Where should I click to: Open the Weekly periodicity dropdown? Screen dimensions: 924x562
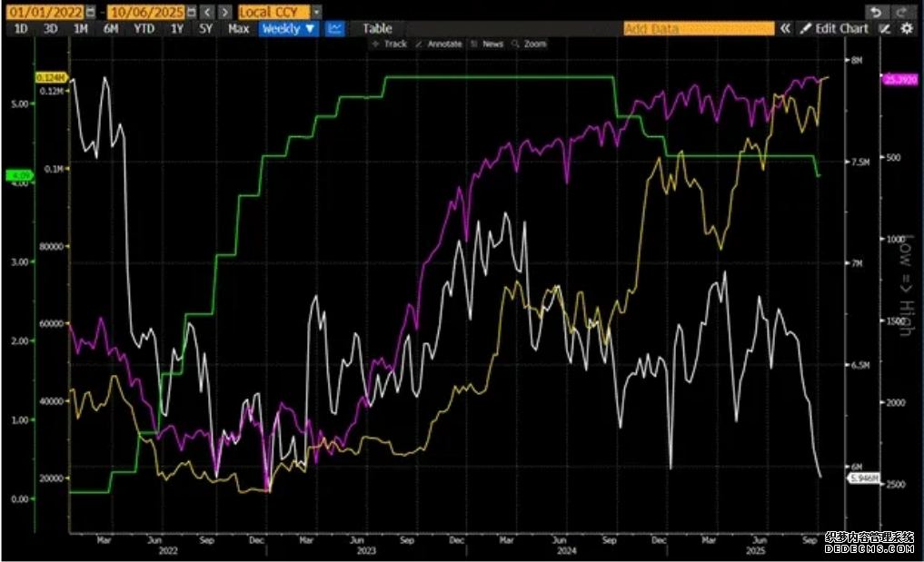click(x=288, y=28)
